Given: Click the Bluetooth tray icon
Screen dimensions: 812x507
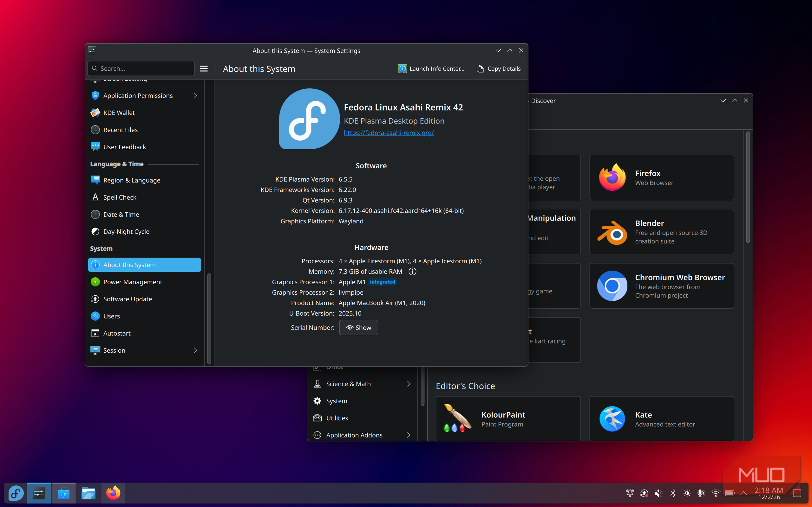Looking at the screenshot, I should (x=673, y=493).
